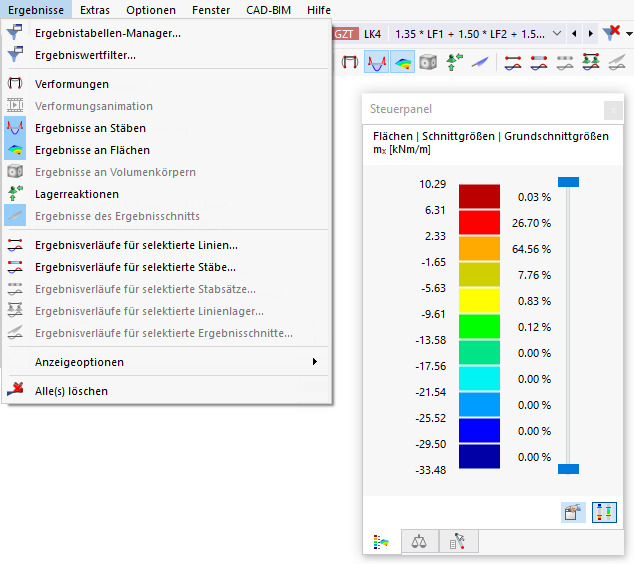Open the Extras menu
The width and height of the screenshot is (634, 564).
[x=95, y=10]
